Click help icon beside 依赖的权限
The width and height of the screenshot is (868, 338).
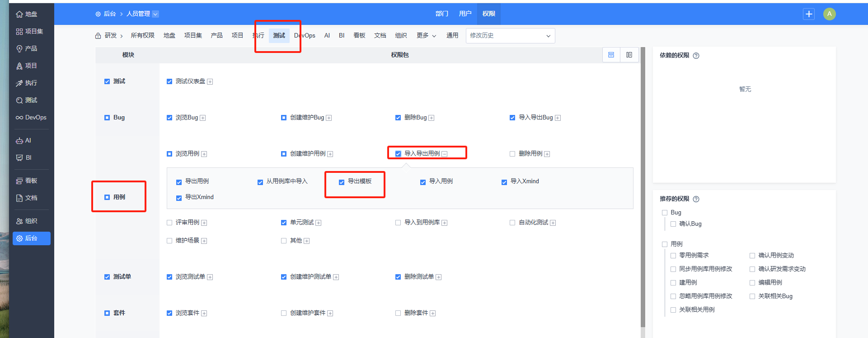[696, 56]
